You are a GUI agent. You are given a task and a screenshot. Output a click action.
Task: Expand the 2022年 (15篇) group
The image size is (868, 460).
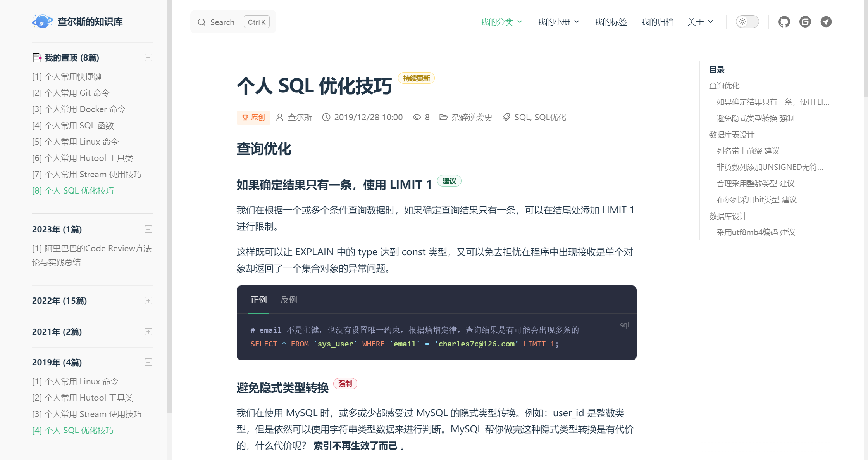click(x=148, y=301)
